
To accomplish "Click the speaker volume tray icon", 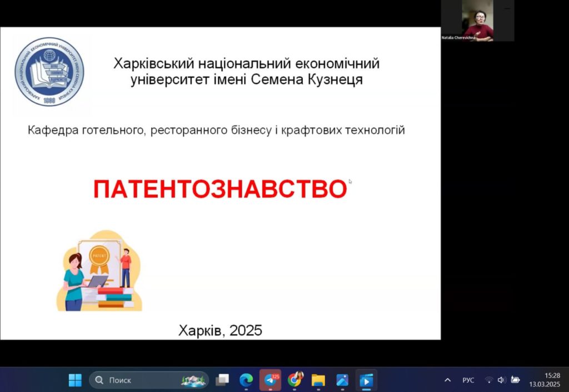I will coord(501,380).
